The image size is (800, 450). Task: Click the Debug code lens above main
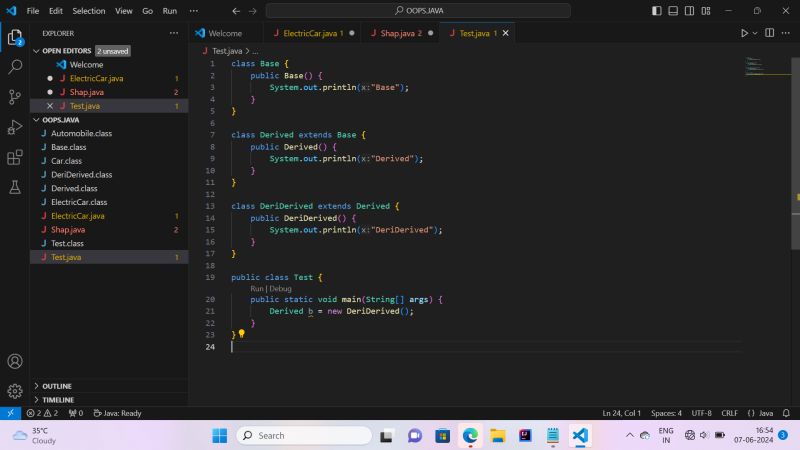tap(280, 289)
